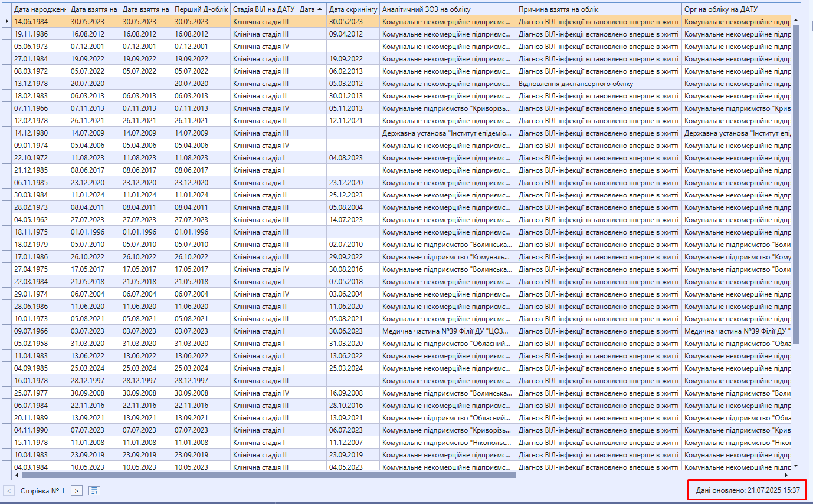The height and width of the screenshot is (504, 813).
Task: Click sort arrow in the 'Дата' column header
Action: 320,9
